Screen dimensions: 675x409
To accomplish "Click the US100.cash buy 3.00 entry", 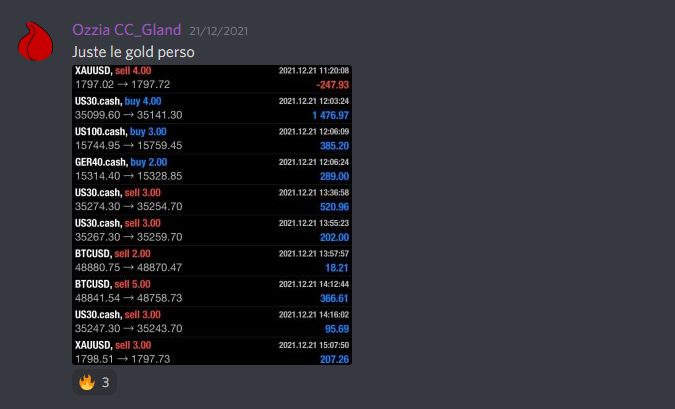I will (x=121, y=132).
